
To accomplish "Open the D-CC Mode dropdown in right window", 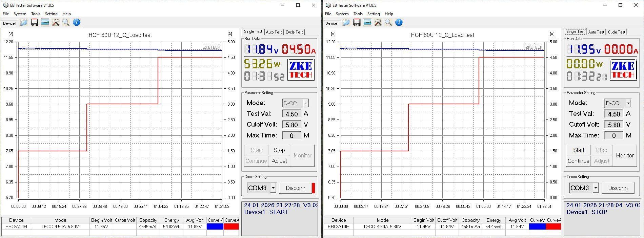I will [x=628, y=103].
